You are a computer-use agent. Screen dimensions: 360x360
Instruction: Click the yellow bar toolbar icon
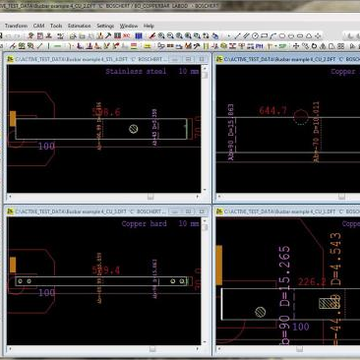coord(147,46)
